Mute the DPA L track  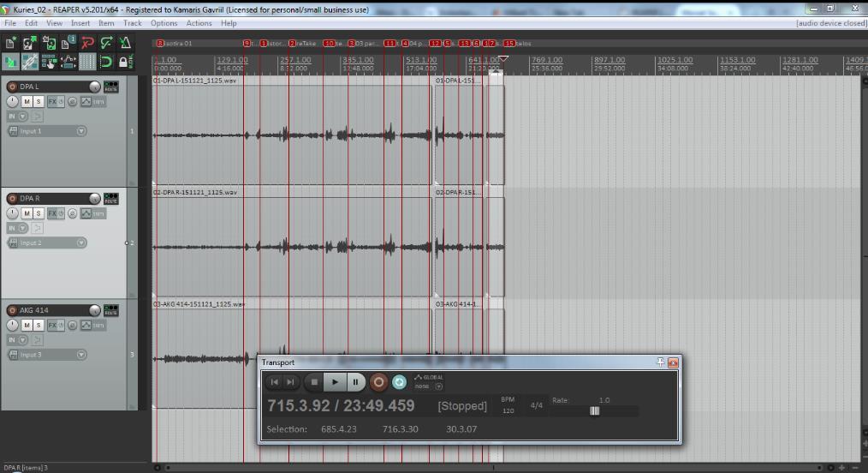[x=27, y=101]
